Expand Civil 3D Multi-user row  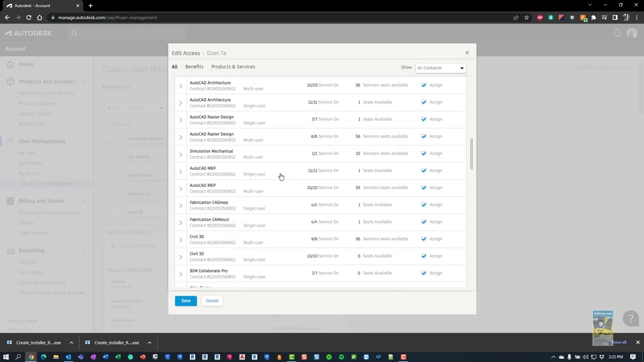(181, 240)
